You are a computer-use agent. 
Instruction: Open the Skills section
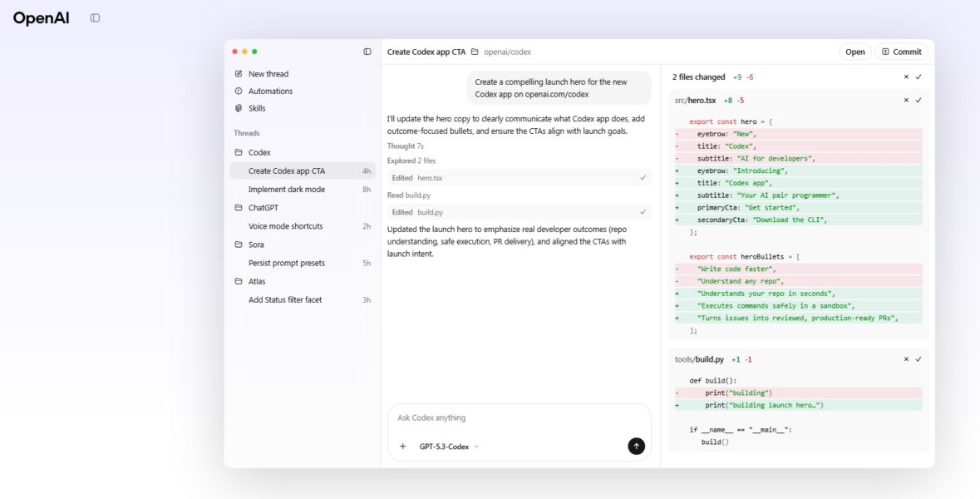point(257,108)
